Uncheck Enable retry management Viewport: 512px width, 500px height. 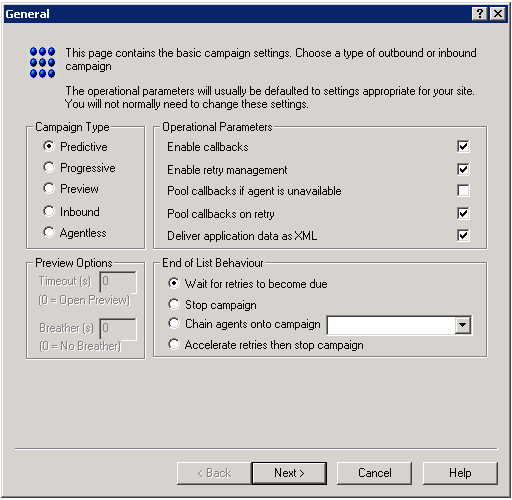click(x=463, y=169)
